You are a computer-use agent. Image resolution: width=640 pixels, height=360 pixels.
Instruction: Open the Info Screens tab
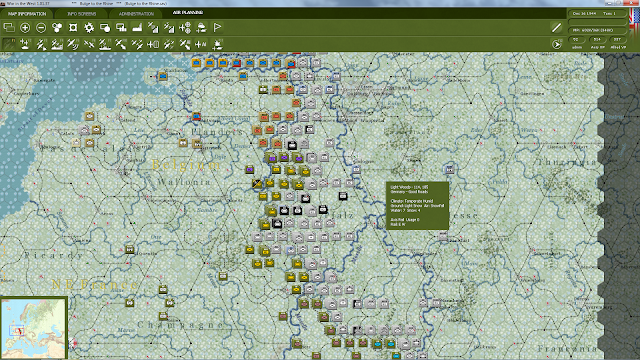point(82,13)
